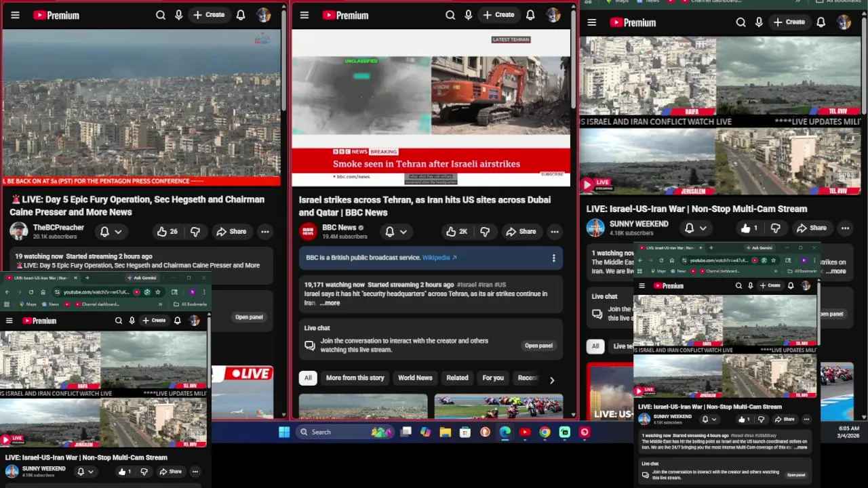Open Windows Start menu
Image resolution: width=868 pixels, height=488 pixels.
(284, 432)
